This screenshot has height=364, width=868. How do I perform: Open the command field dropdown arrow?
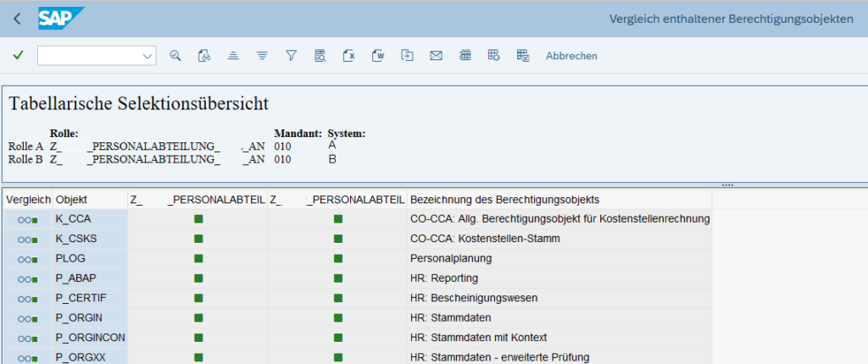[x=147, y=56]
